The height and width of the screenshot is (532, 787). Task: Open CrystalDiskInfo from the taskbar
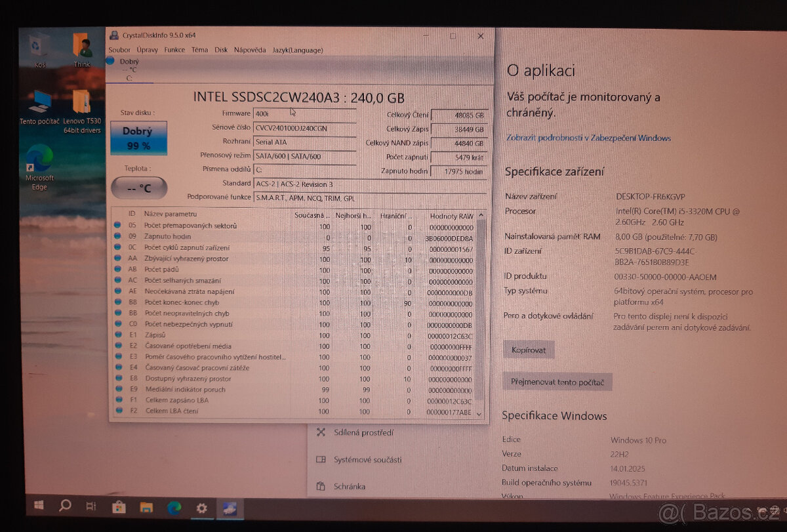tap(229, 507)
